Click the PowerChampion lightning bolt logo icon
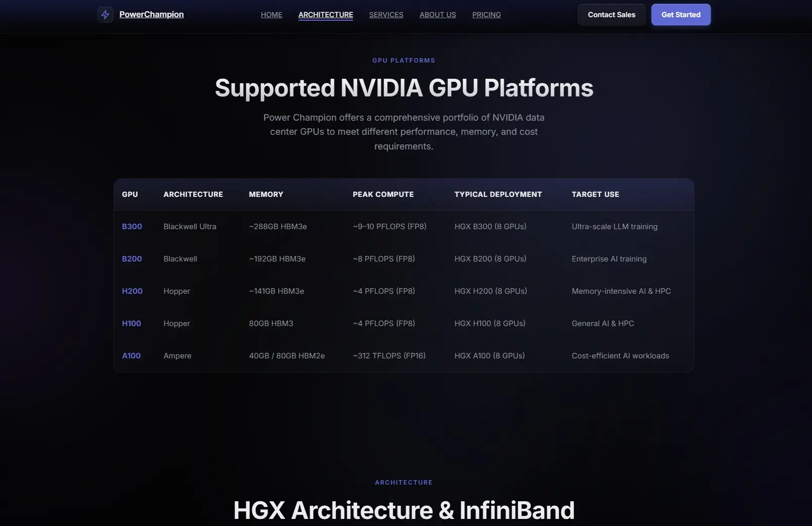The image size is (812, 526). pyautogui.click(x=105, y=15)
